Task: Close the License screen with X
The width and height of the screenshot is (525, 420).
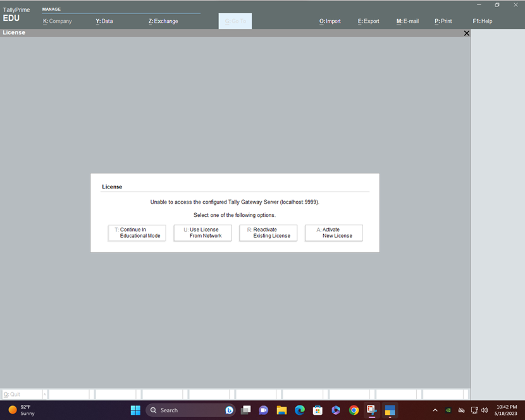Action: 466,33
